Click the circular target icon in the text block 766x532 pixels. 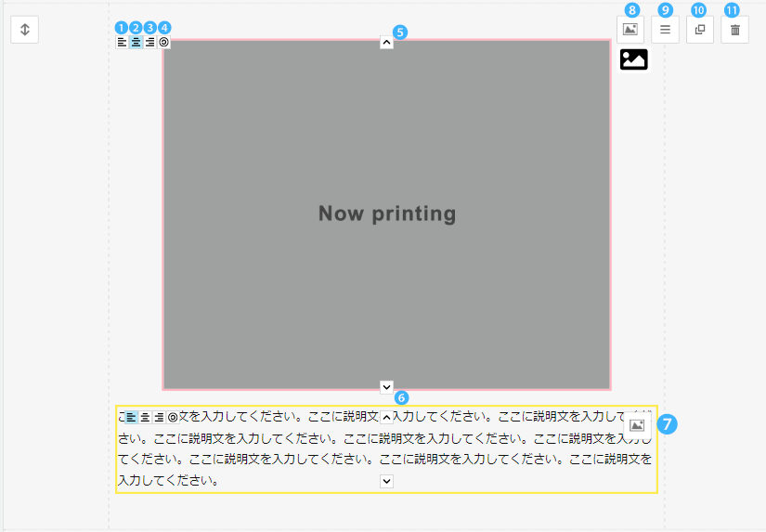[x=173, y=418]
